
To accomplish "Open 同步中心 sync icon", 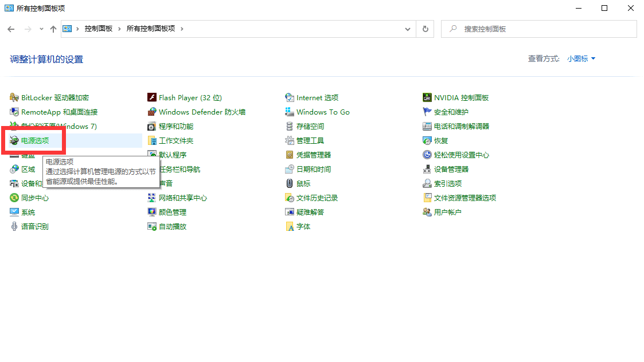I will [14, 198].
